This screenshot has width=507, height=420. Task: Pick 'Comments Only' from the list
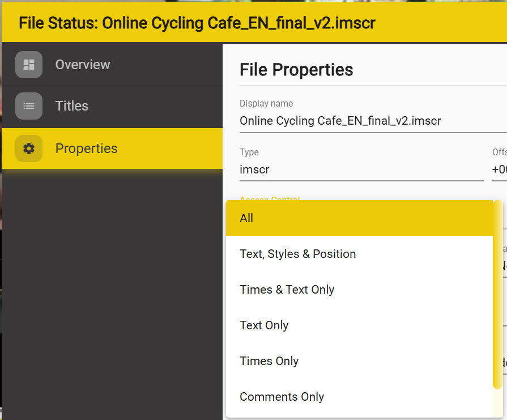359,396
